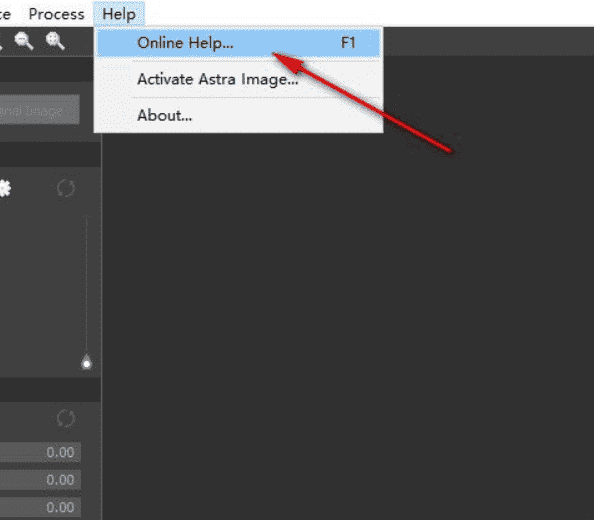Click the first 0.00 value field

[x=40, y=452]
